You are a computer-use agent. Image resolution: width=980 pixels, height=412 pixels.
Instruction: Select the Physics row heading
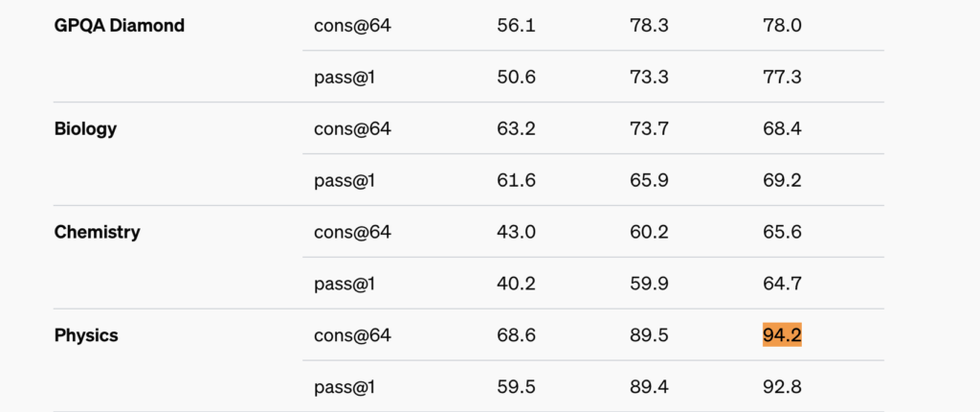pyautogui.click(x=86, y=335)
